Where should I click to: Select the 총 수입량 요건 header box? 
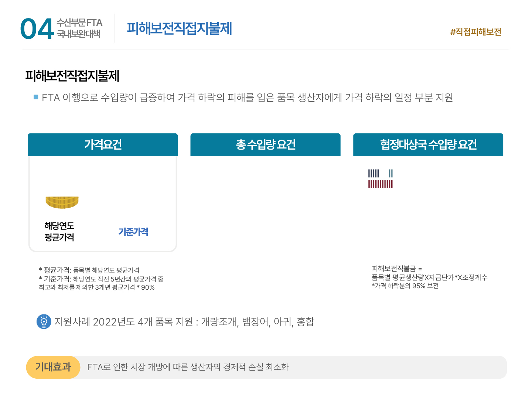(265, 145)
